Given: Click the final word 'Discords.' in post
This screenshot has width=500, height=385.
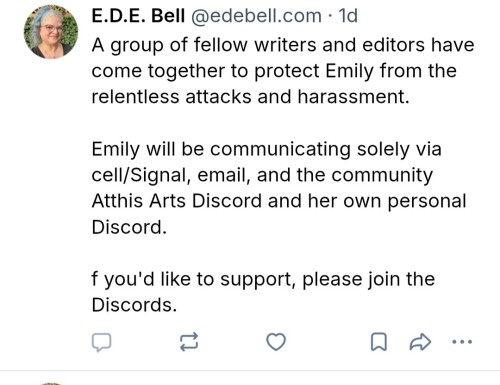Looking at the screenshot, I should [x=134, y=305].
